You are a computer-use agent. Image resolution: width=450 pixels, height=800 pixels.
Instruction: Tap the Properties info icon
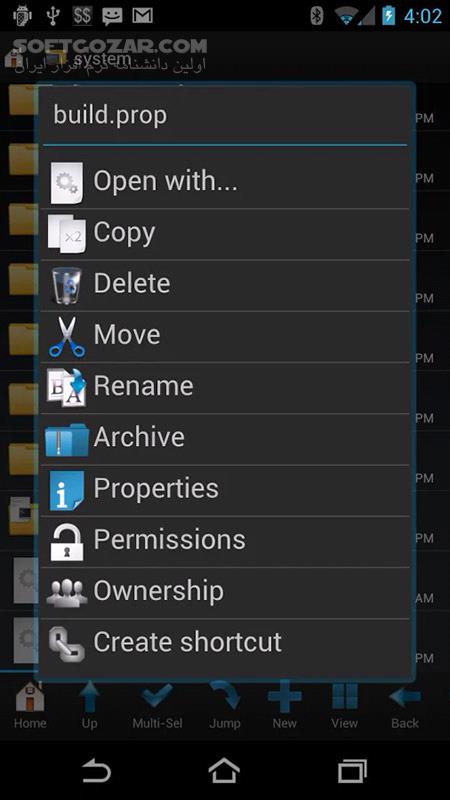(67, 490)
